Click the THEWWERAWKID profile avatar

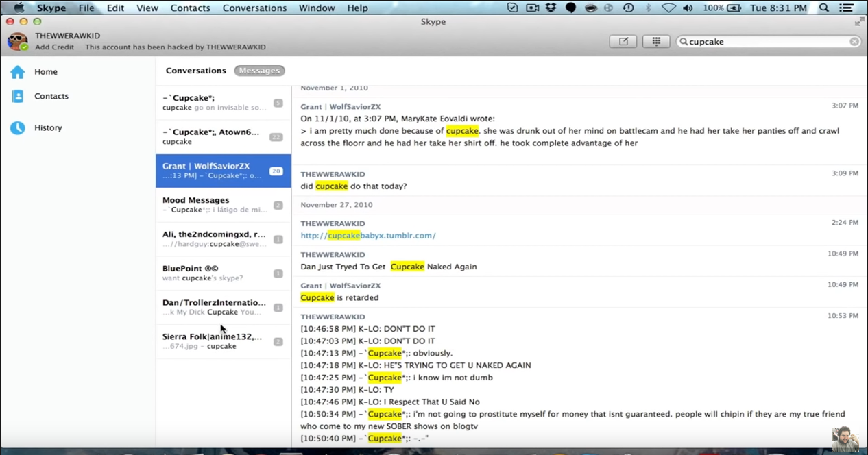coord(18,41)
